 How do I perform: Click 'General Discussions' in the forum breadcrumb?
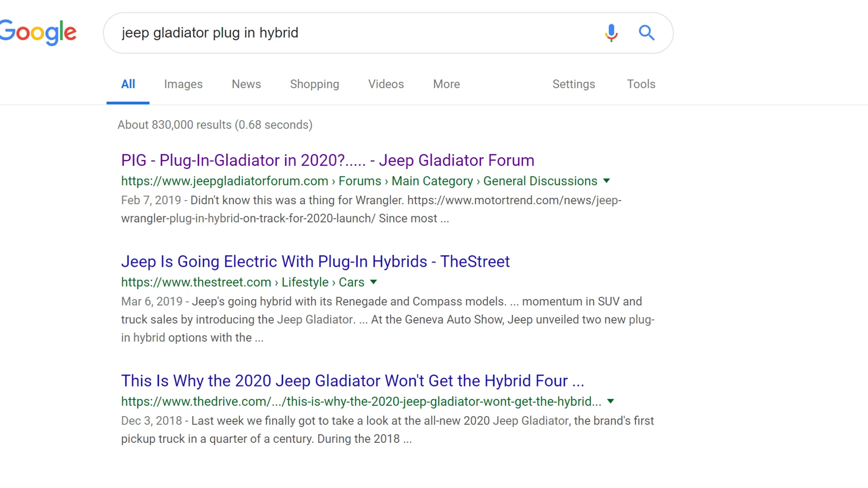point(540,181)
